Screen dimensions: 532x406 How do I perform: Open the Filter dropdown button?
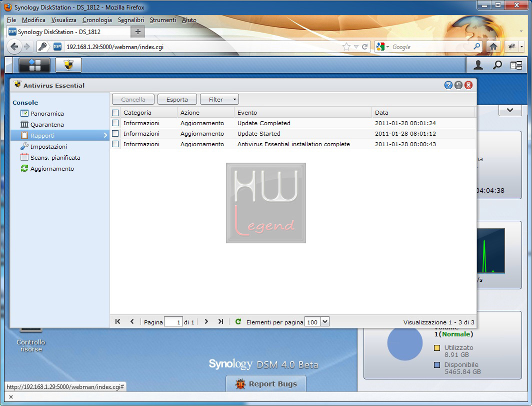coord(219,100)
